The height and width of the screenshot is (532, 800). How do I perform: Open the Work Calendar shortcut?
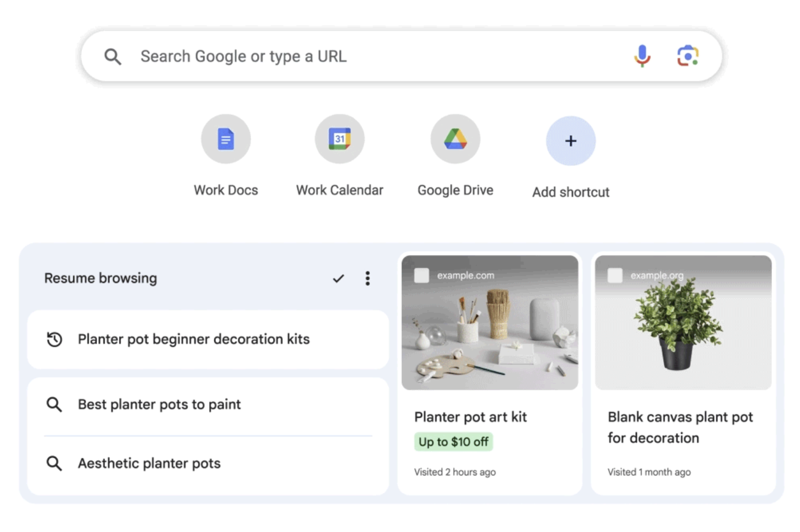(339, 139)
